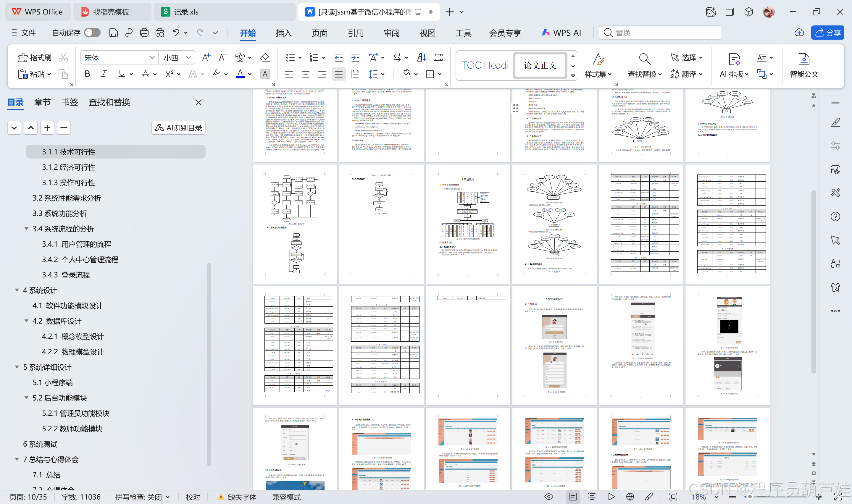
Task: Click the center alignment icon
Action: [306, 74]
